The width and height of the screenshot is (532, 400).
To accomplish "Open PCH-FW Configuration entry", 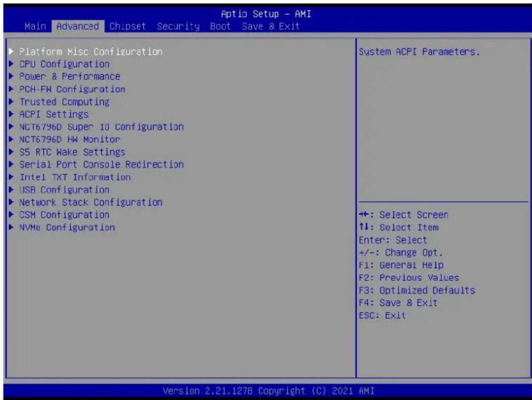I will (72, 89).
